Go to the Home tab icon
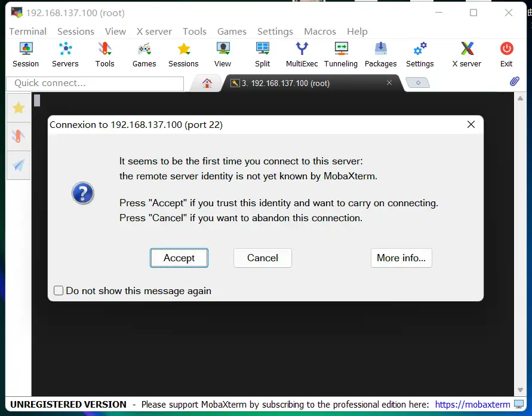This screenshot has height=416, width=532. point(207,83)
